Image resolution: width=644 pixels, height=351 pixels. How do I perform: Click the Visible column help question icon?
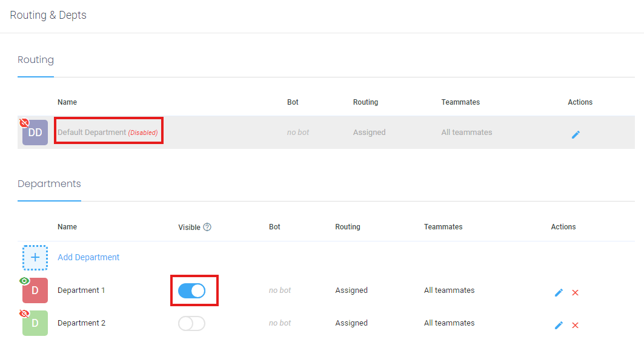pos(207,227)
